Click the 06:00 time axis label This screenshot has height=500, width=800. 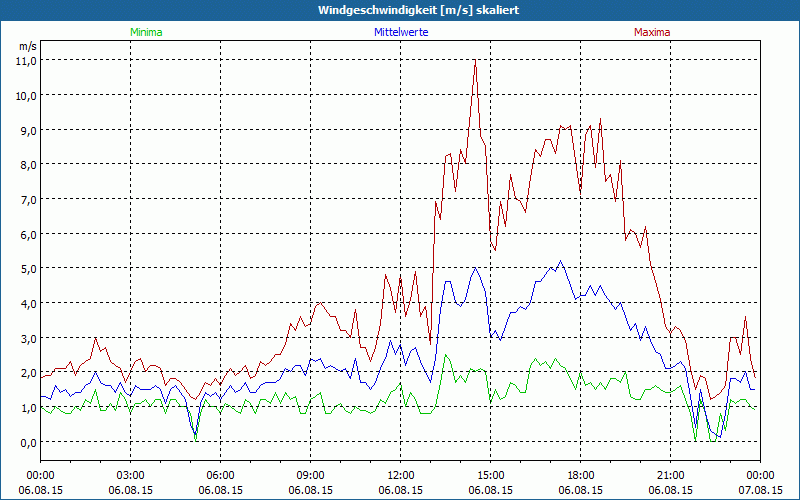[221, 475]
